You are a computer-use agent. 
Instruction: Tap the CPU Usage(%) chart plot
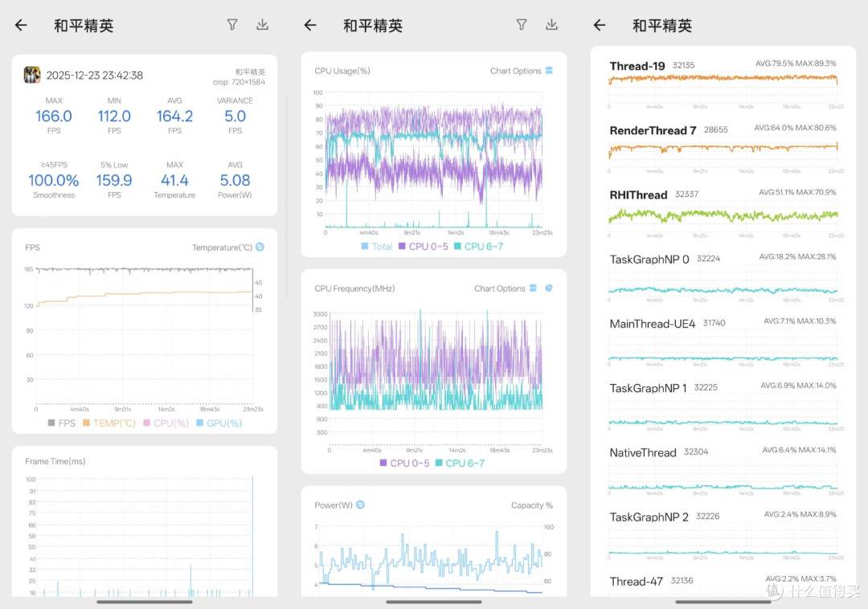[433, 159]
